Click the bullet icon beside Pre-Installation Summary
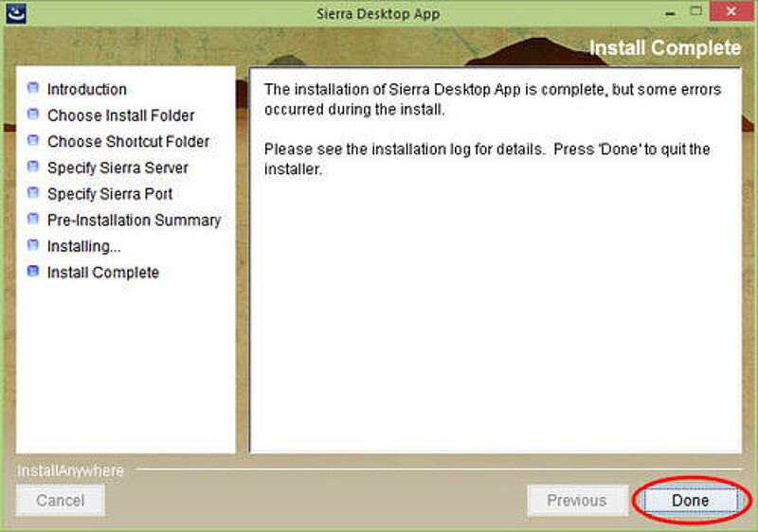This screenshot has height=532, width=758. (33, 220)
